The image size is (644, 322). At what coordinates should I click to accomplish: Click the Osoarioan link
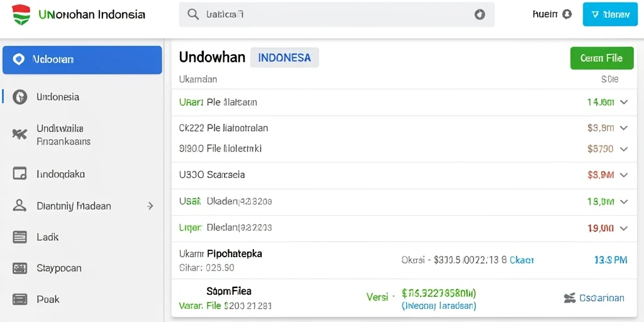pos(601,298)
